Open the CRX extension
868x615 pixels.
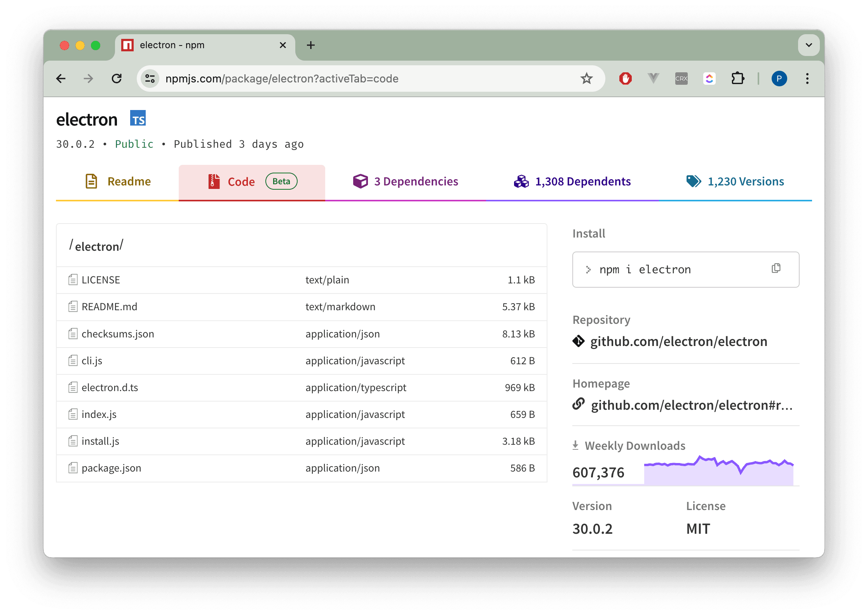click(x=681, y=79)
